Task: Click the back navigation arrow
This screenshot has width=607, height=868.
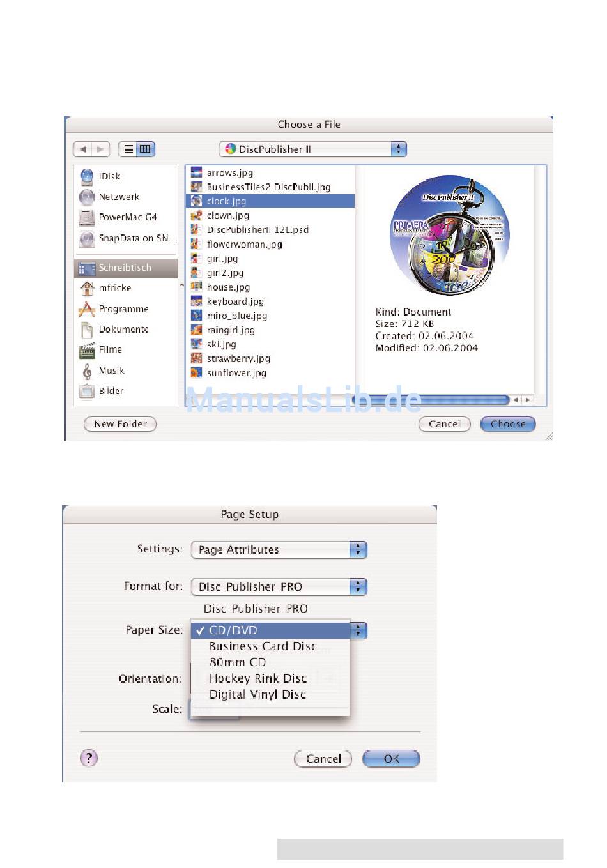Action: click(82, 149)
